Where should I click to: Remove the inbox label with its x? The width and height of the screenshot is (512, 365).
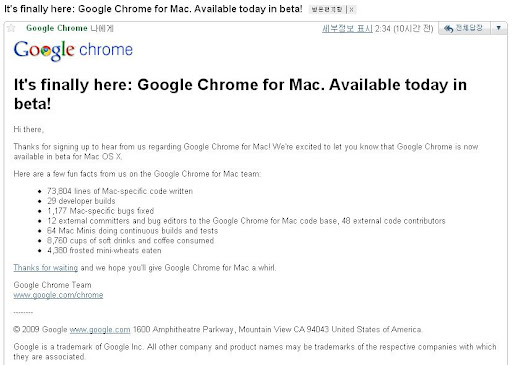(x=351, y=10)
